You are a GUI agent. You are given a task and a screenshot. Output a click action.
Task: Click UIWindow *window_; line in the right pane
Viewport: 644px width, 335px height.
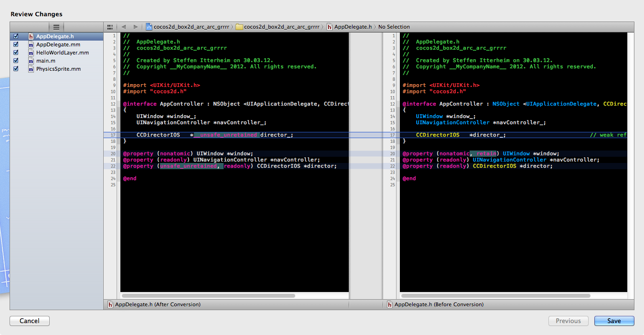(x=445, y=117)
